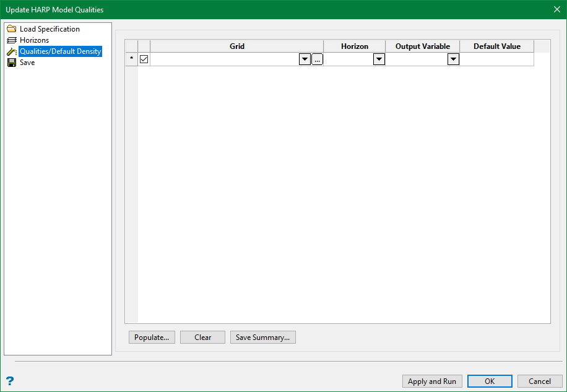Click the Default Value column header

(x=497, y=46)
